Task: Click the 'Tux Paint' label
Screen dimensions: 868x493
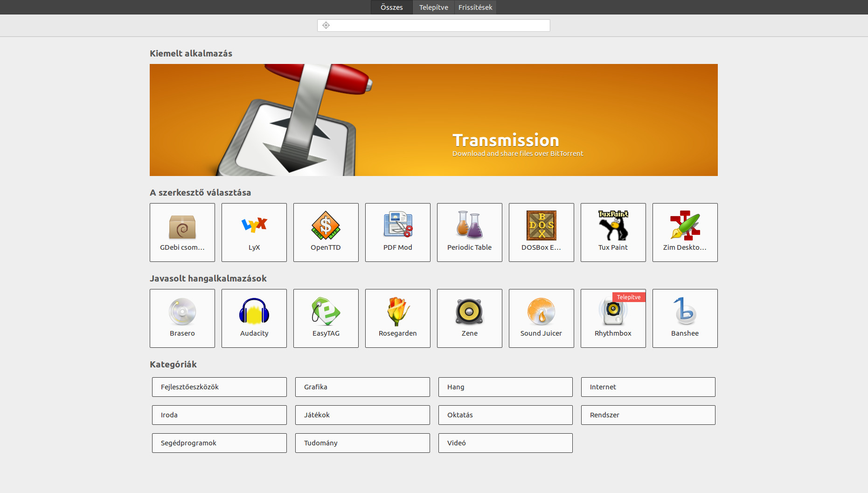Action: click(x=613, y=247)
